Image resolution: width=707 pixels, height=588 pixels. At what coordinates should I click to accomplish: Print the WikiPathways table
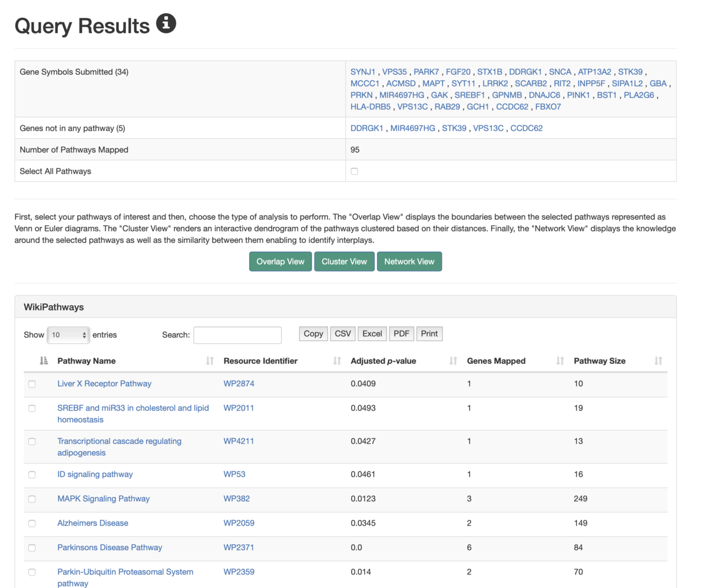coord(430,334)
